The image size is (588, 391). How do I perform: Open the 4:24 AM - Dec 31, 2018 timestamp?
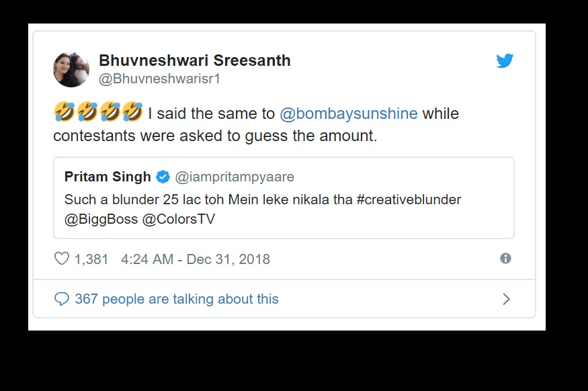tap(196, 259)
